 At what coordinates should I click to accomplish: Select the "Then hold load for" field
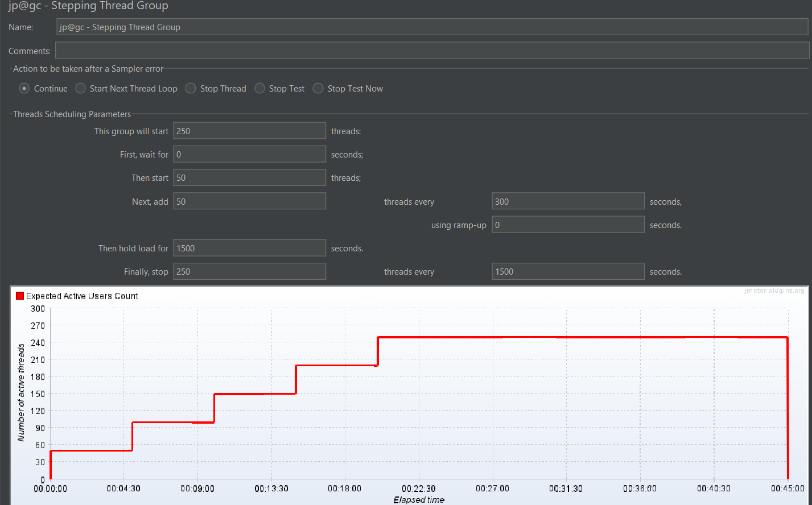[x=249, y=247]
